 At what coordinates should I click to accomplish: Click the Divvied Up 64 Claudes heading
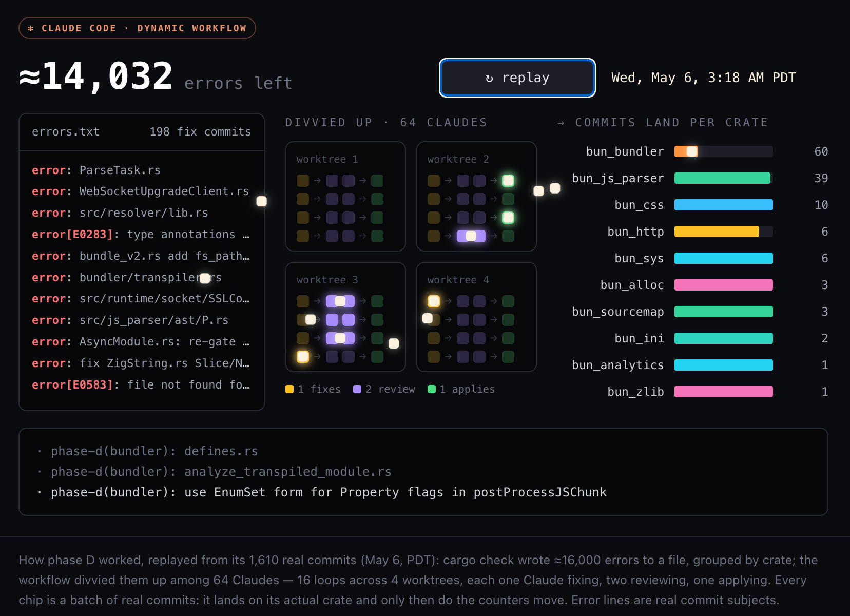[386, 122]
